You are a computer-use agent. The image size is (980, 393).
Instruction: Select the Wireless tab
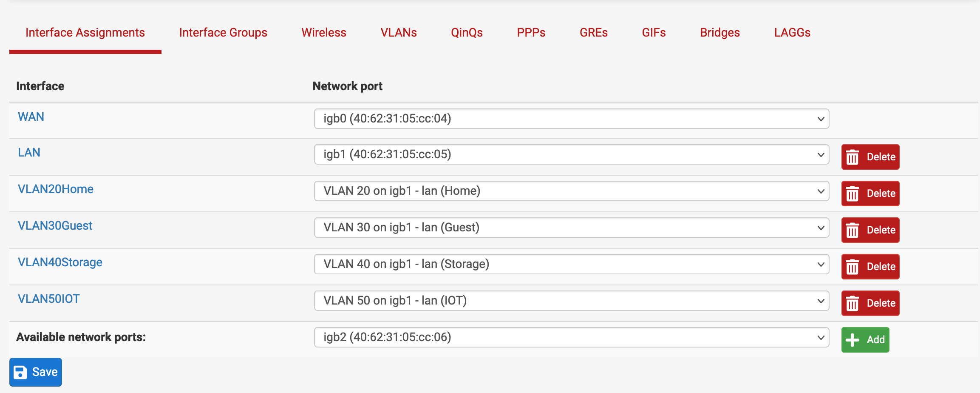point(324,33)
